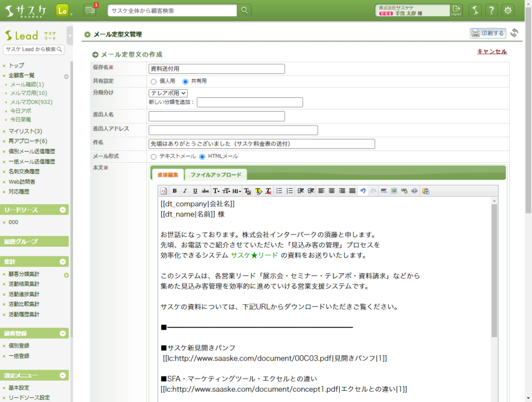Click the Logout icon

click(456, 10)
